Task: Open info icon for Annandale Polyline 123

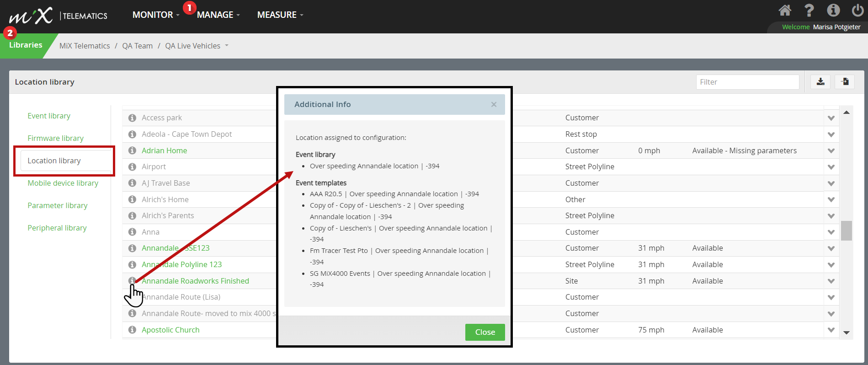Action: [132, 265]
